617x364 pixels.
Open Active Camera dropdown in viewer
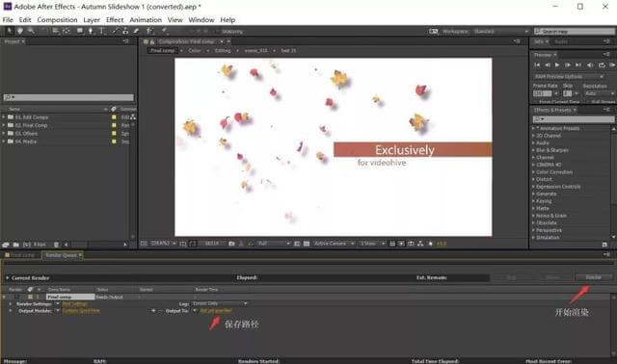pyautogui.click(x=334, y=244)
